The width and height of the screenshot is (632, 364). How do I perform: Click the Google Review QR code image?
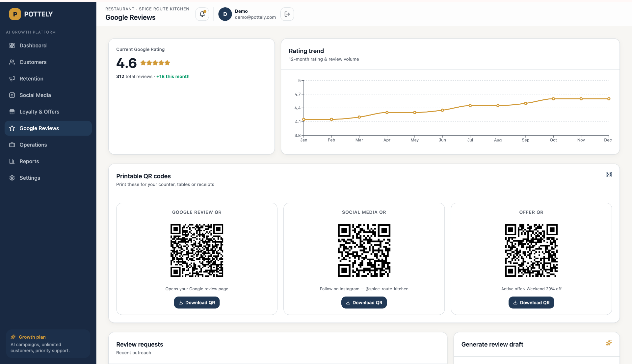197,250
